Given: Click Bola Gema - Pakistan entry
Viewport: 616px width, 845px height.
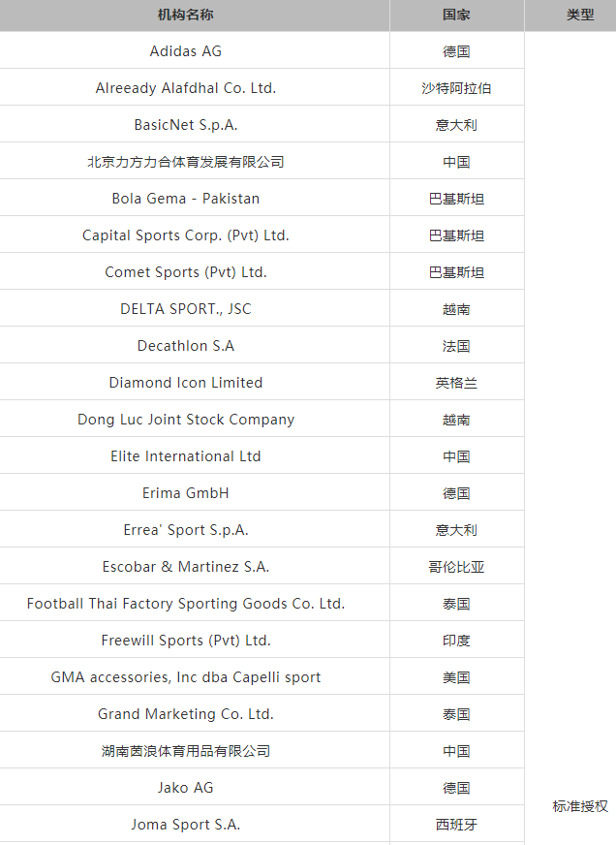Looking at the screenshot, I should click(186, 199).
